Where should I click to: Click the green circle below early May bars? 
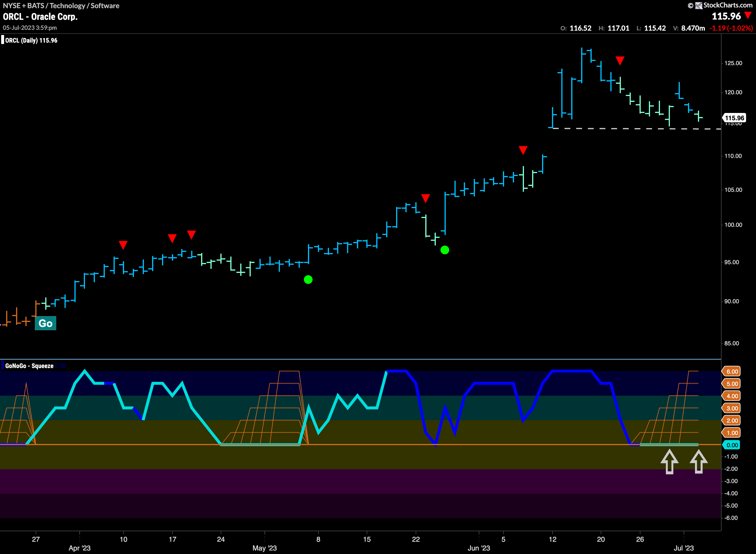tap(308, 279)
